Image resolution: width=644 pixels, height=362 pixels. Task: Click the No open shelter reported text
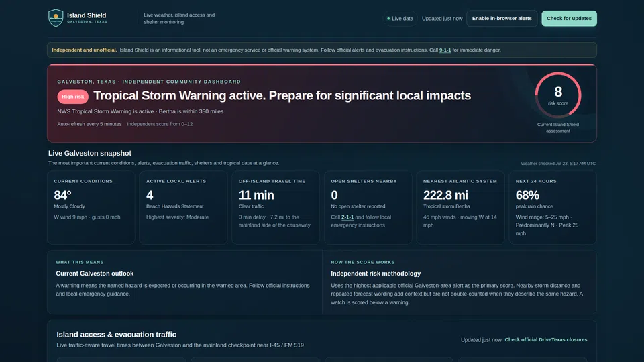(358, 206)
